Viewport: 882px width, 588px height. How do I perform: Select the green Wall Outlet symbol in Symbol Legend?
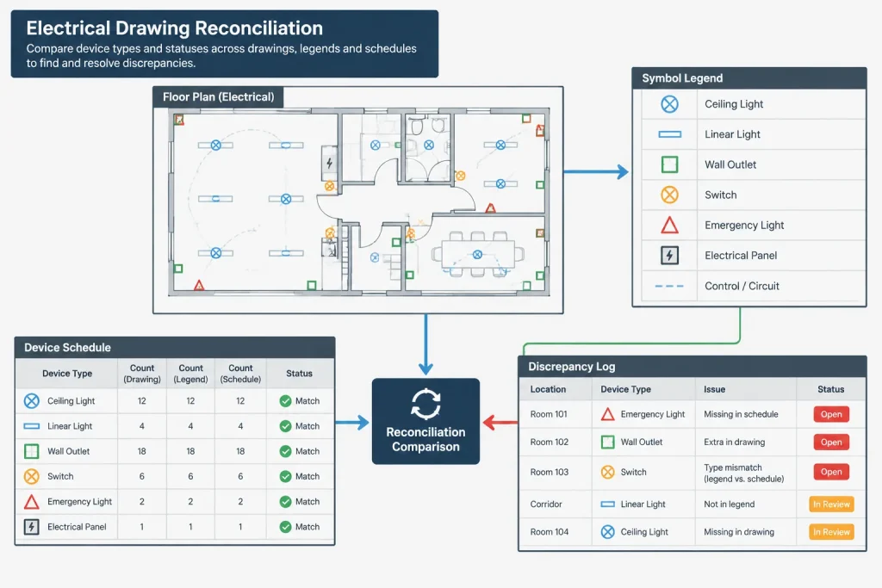tap(669, 164)
